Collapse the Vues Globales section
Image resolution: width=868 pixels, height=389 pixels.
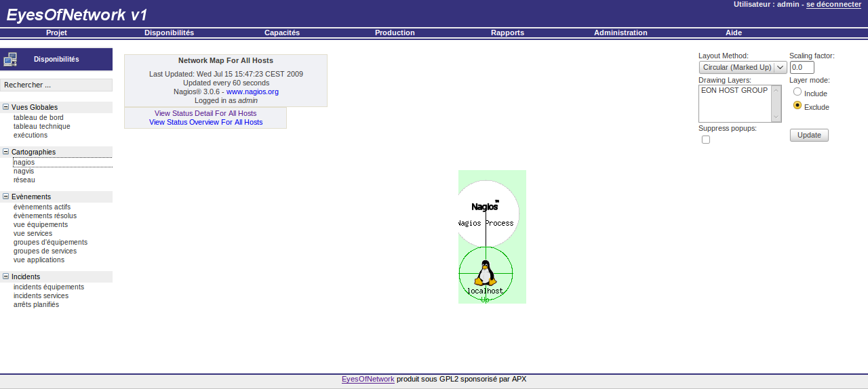pos(6,107)
